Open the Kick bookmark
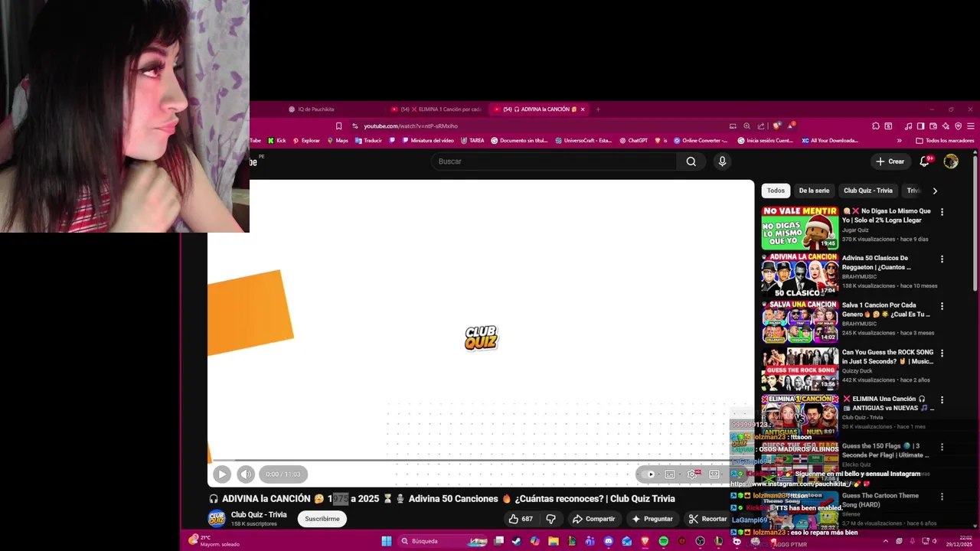Screen dimensions: 980x551 coord(276,140)
